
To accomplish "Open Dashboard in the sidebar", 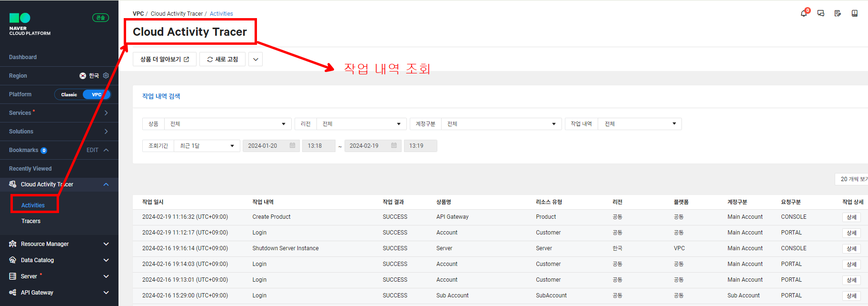I will coord(23,57).
